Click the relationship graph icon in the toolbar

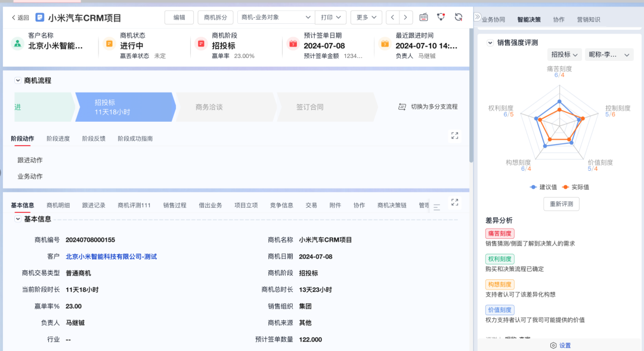click(x=441, y=17)
